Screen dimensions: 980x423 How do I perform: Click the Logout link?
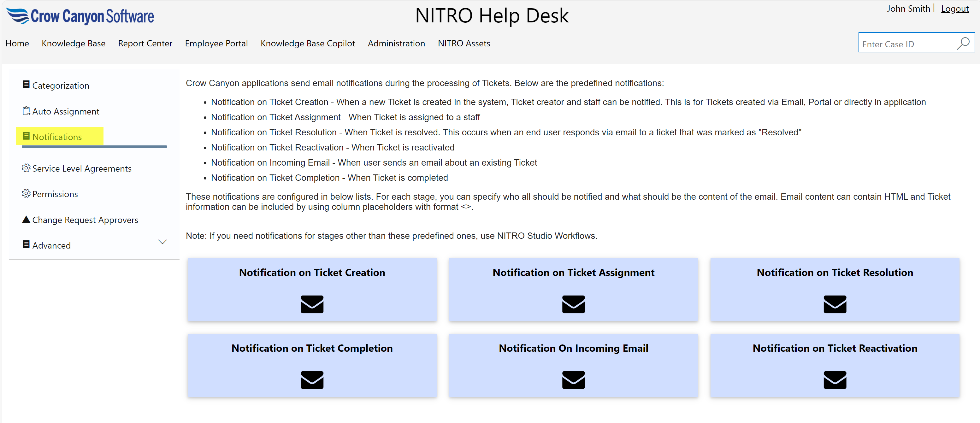click(954, 9)
